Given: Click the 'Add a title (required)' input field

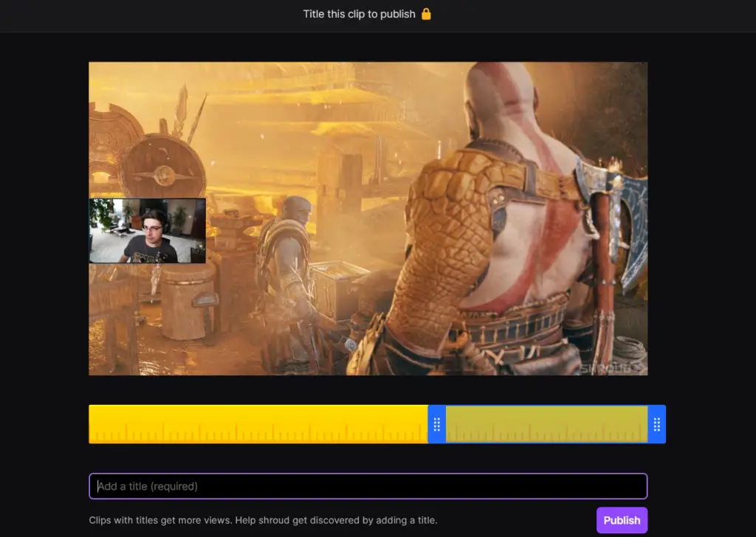Looking at the screenshot, I should click(x=368, y=486).
